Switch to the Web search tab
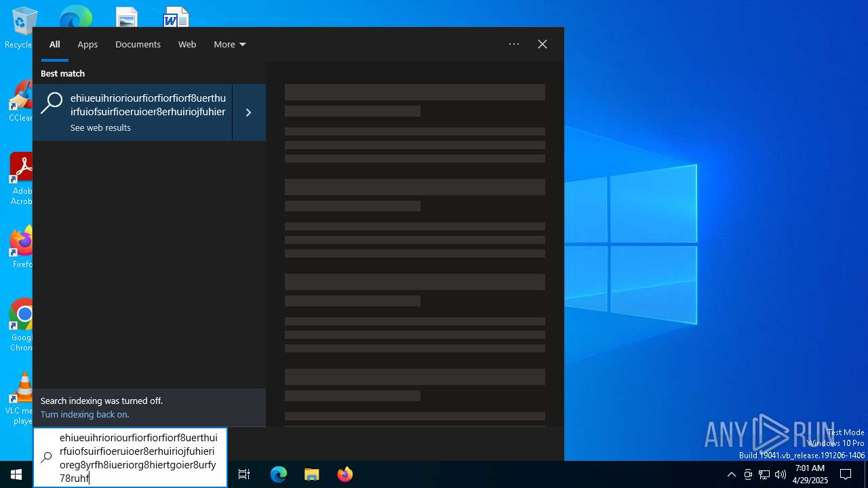 coord(187,45)
